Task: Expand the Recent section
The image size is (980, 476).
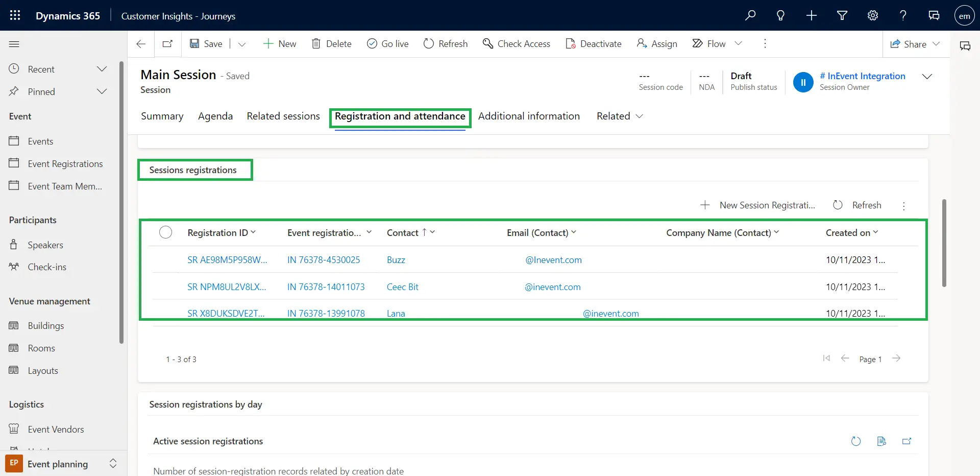Action: coord(102,69)
